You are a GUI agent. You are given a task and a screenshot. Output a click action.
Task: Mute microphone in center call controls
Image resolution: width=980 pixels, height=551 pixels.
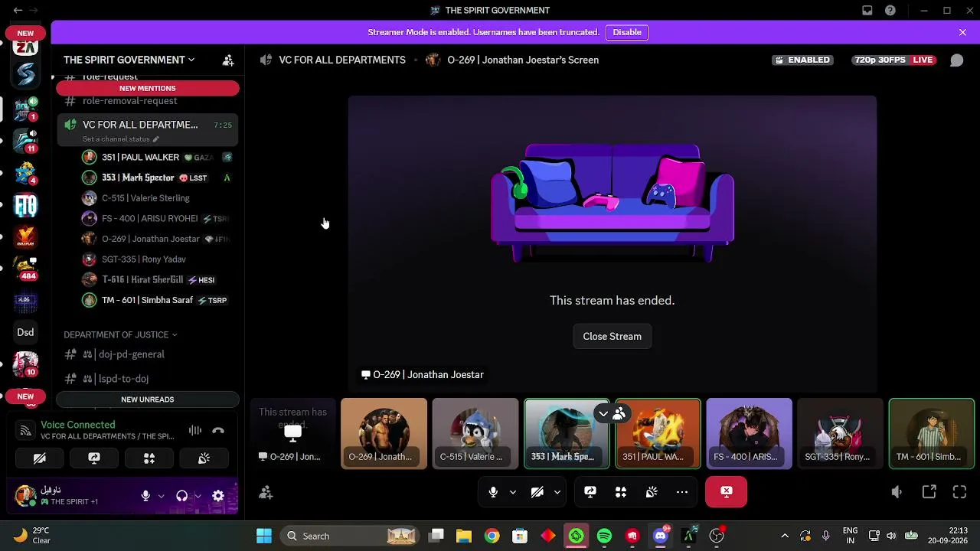click(493, 492)
